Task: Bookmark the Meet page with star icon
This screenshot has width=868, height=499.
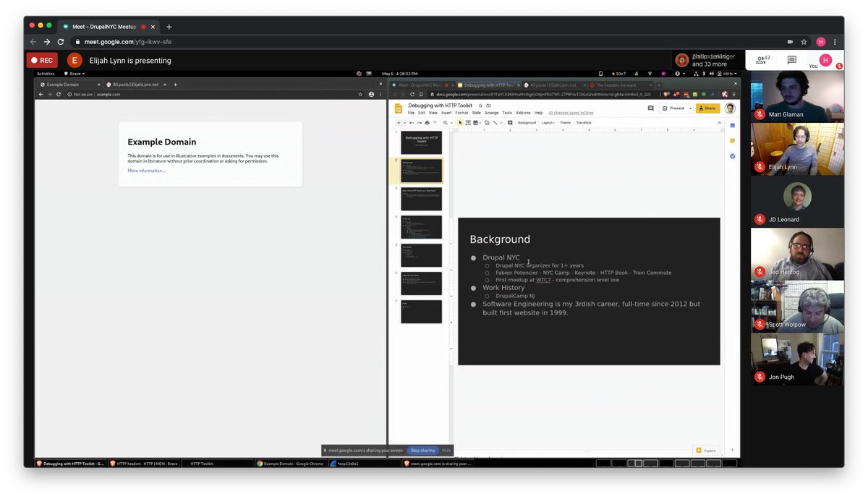Action: tap(804, 42)
